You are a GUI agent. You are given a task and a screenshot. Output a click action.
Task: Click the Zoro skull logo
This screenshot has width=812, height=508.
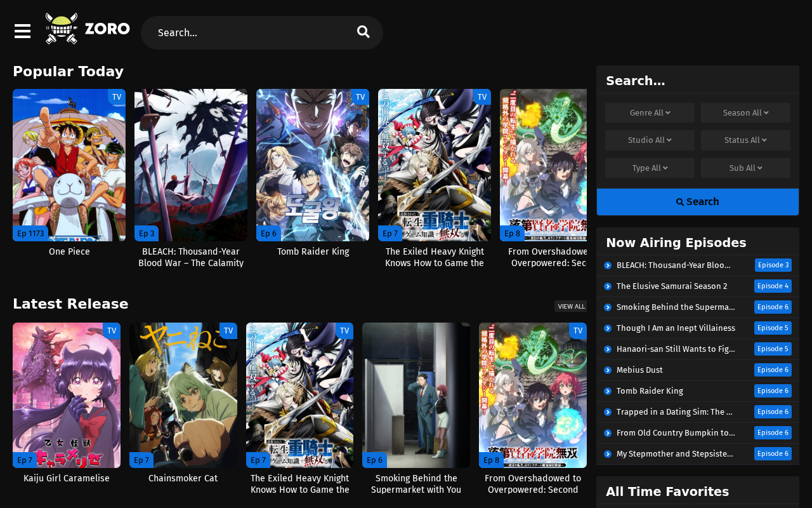coord(62,29)
